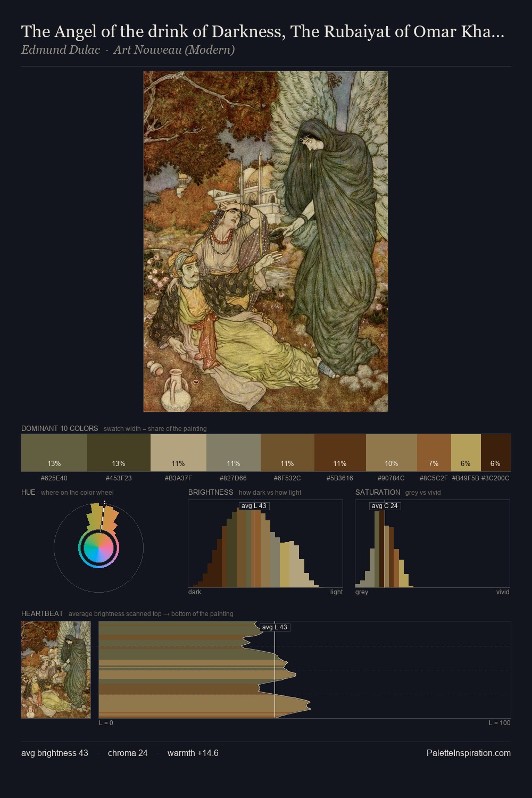Click the hex code #B49F5B text
532x798 pixels.
[x=465, y=478]
